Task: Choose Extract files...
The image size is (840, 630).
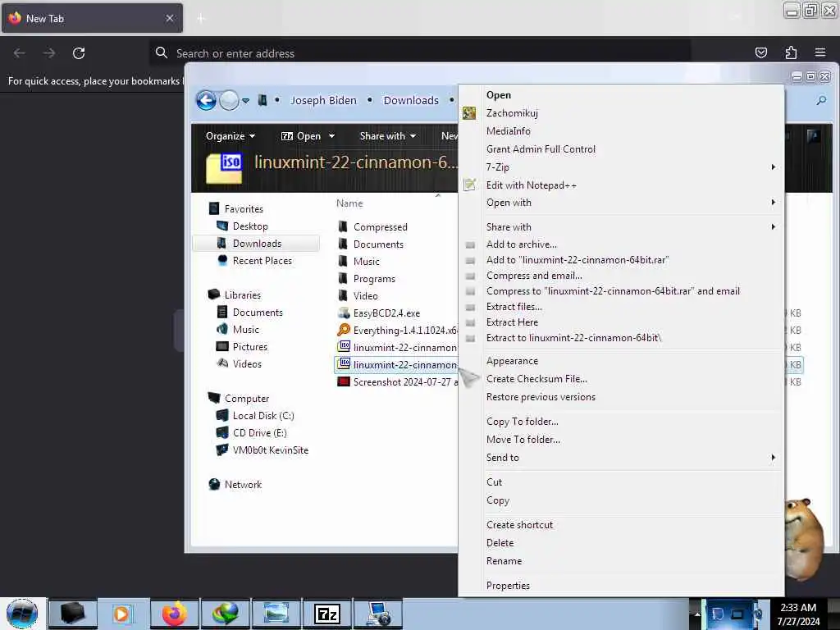Action: click(622, 307)
